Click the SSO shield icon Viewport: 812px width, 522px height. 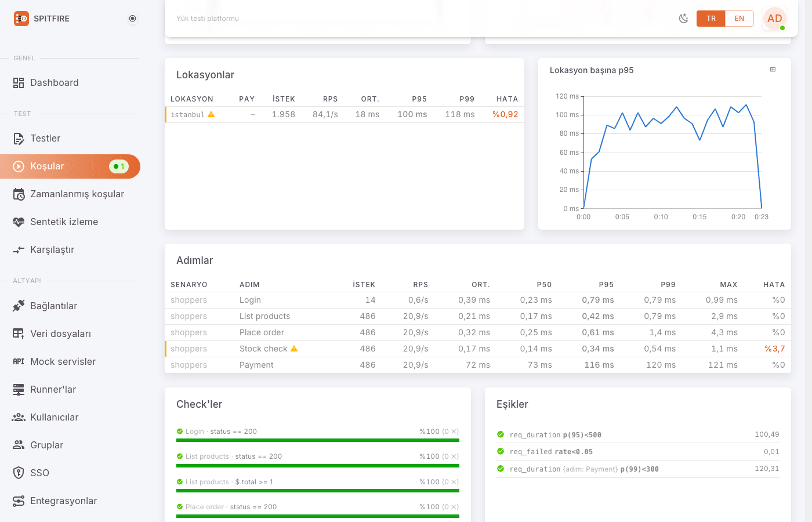(x=19, y=473)
